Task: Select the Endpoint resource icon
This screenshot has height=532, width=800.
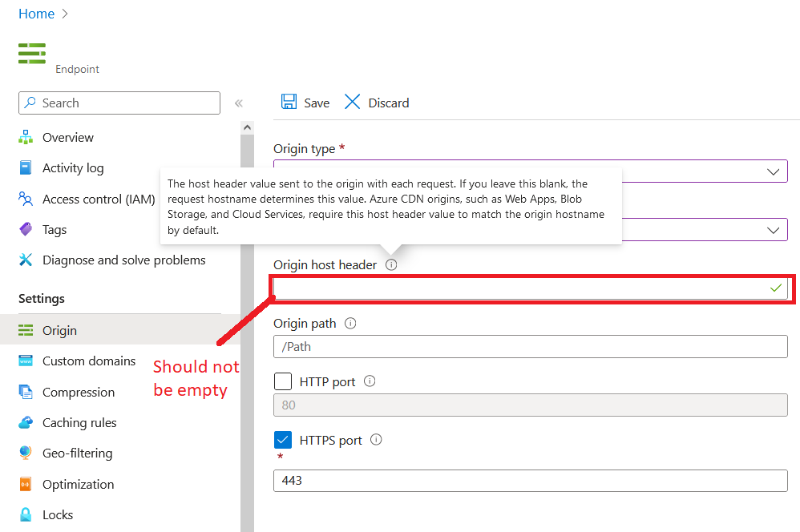Action: [x=31, y=54]
